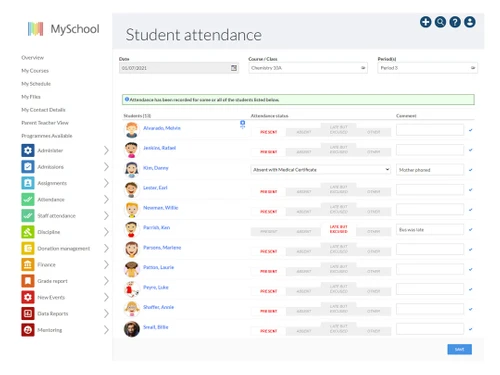Open Programmes Available in sidebar
The height and width of the screenshot is (375, 500).
pyautogui.click(x=47, y=136)
